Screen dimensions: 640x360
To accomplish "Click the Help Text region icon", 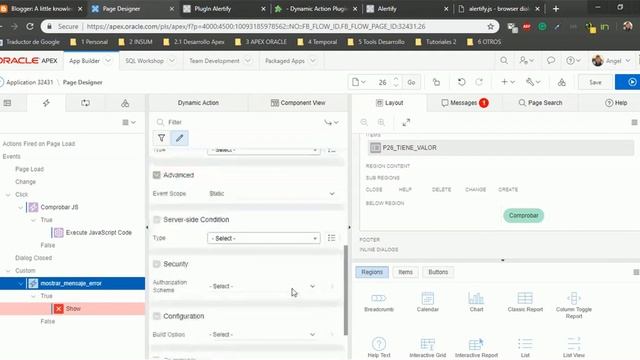I will pyautogui.click(x=379, y=344).
